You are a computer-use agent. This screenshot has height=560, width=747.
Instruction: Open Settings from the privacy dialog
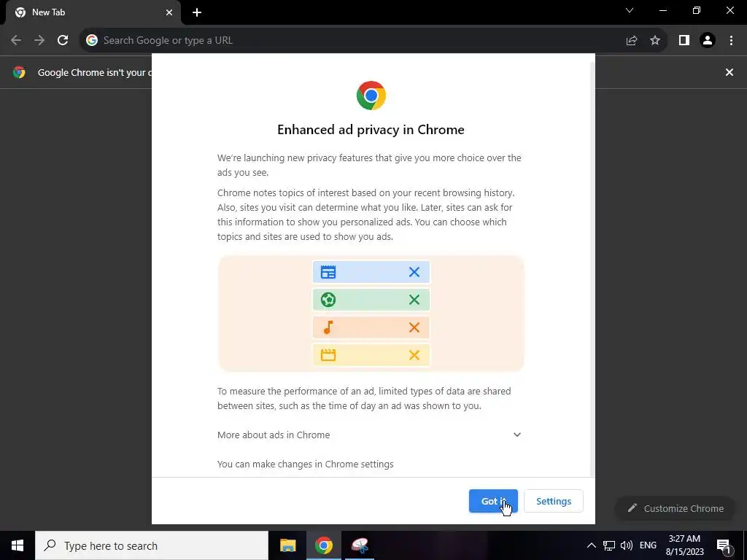coord(554,501)
